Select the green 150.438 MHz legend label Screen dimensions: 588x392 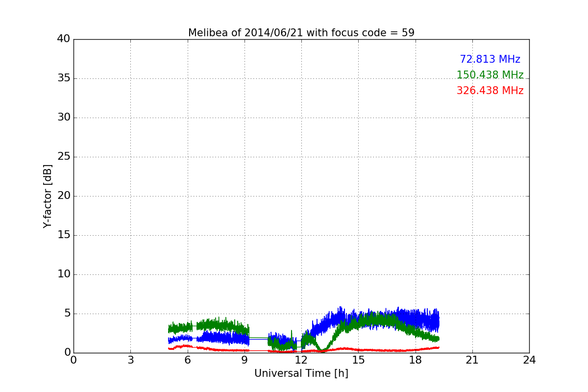[490, 75]
